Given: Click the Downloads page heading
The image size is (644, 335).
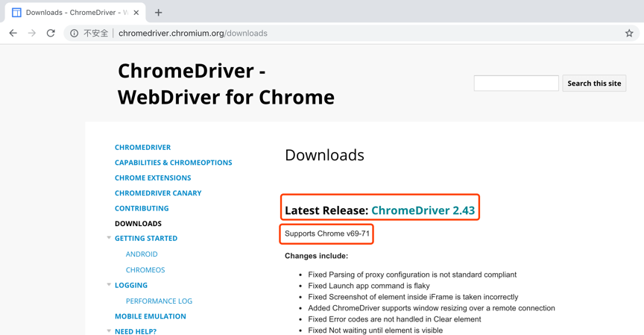Looking at the screenshot, I should [324, 155].
